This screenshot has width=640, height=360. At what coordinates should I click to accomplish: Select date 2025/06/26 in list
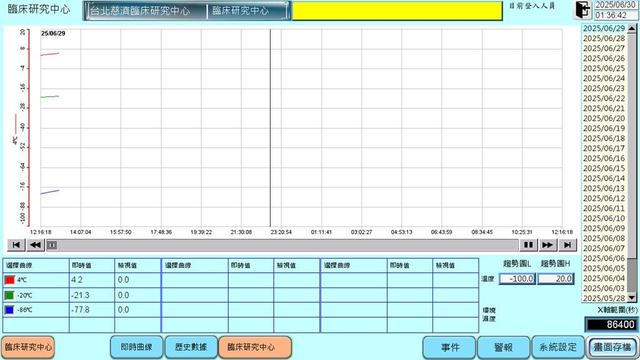(604, 58)
